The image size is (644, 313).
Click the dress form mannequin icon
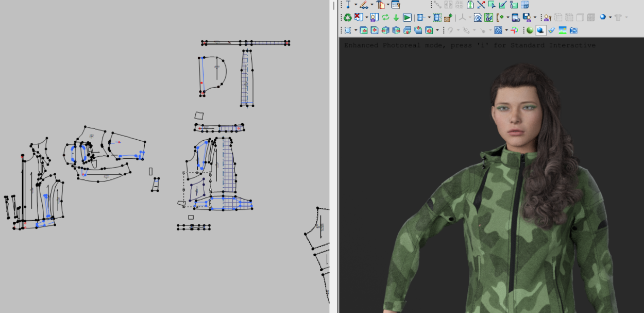point(470,5)
